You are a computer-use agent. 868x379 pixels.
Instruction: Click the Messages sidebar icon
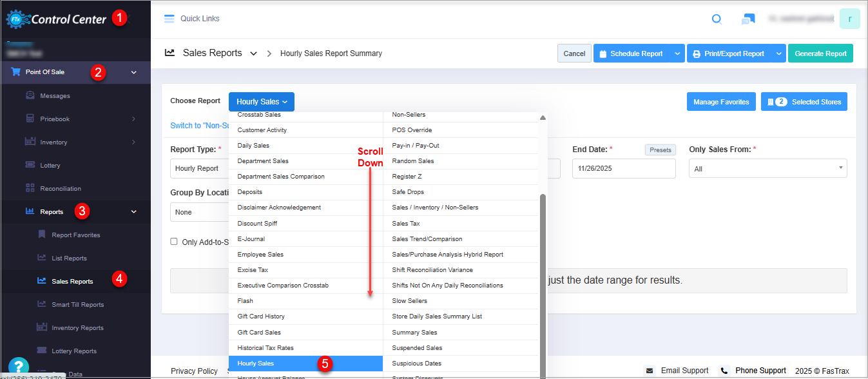point(30,95)
